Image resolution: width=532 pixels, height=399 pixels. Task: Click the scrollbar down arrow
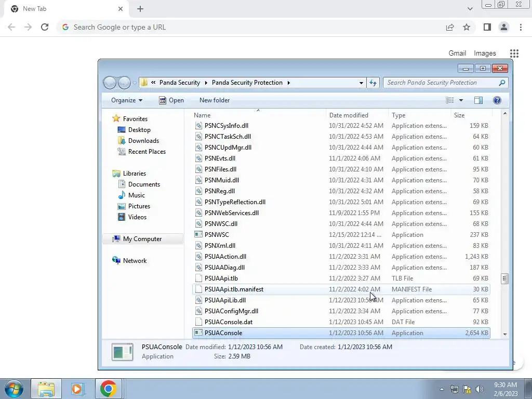point(505,334)
